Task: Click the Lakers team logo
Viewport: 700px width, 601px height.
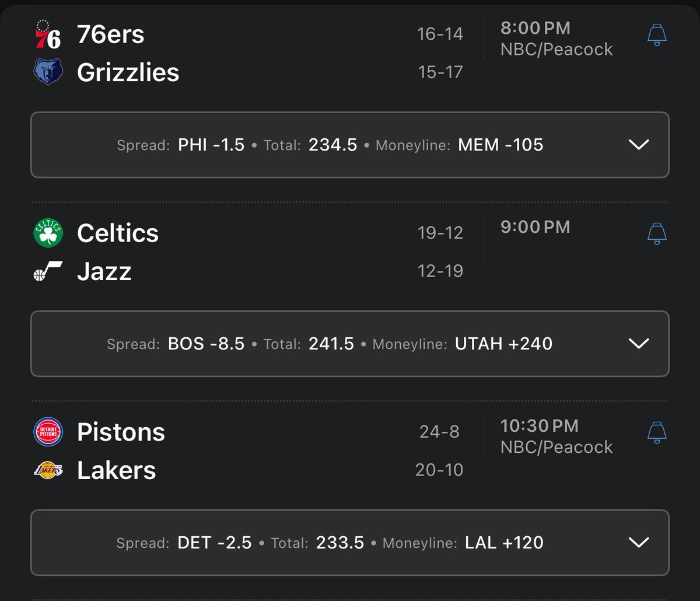Action: click(x=48, y=470)
